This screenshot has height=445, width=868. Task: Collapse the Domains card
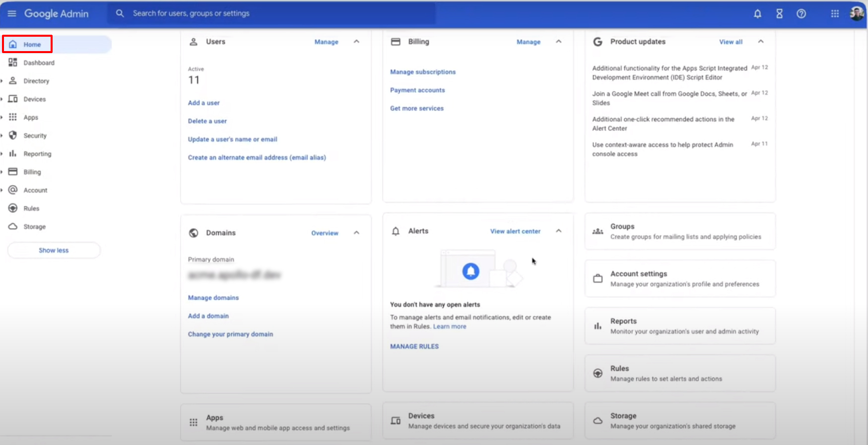[356, 233]
